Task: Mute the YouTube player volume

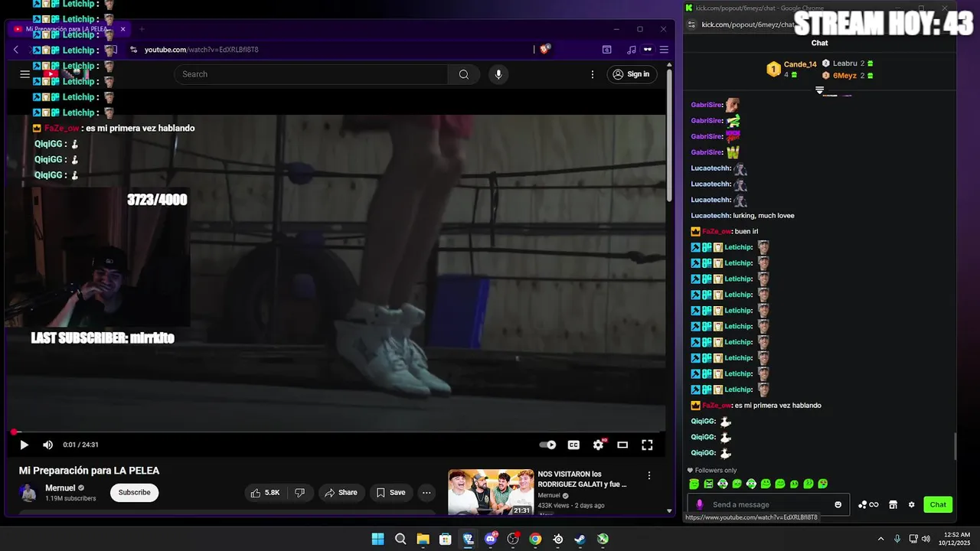Action: coord(47,445)
